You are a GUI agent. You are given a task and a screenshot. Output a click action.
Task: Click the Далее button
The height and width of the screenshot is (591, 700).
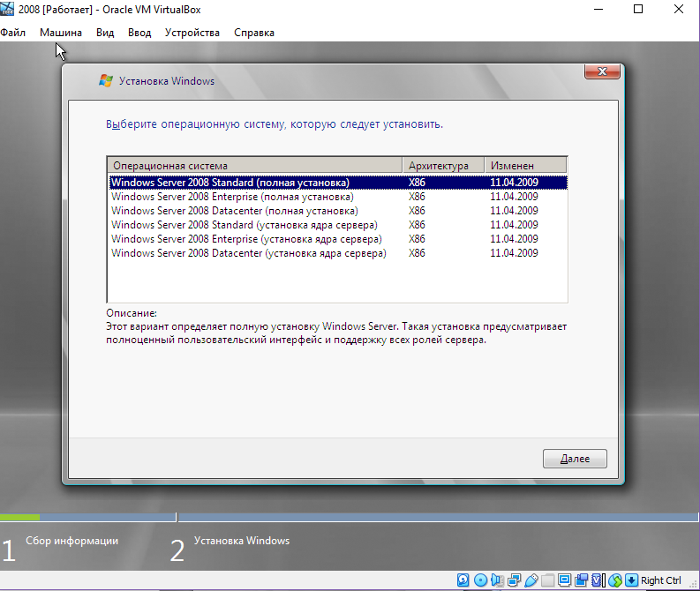pyautogui.click(x=575, y=459)
